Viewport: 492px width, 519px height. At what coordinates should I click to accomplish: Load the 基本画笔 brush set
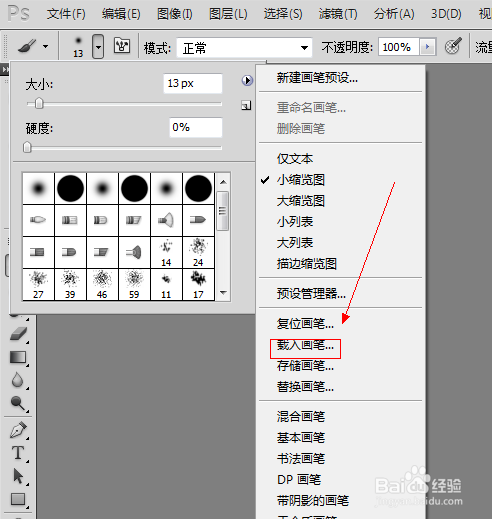pos(301,437)
